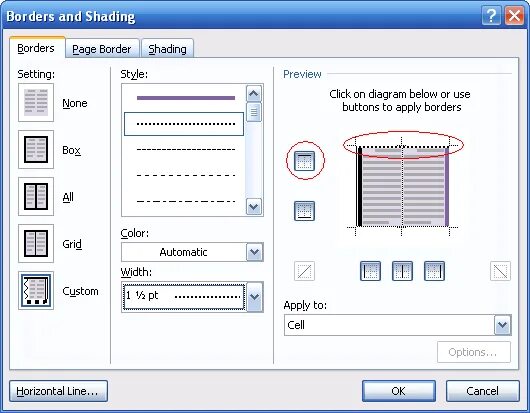The image size is (530, 413).
Task: Click the Help question mark button
Action: (x=491, y=16)
